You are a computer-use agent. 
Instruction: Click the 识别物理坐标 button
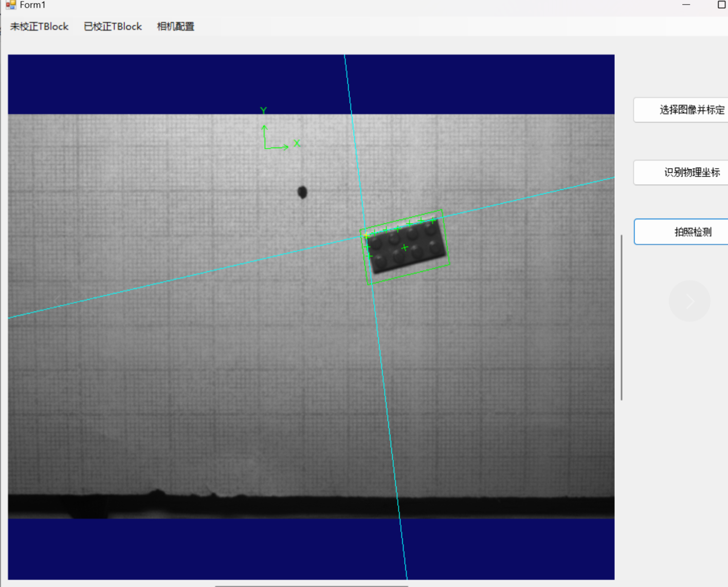pyautogui.click(x=681, y=172)
